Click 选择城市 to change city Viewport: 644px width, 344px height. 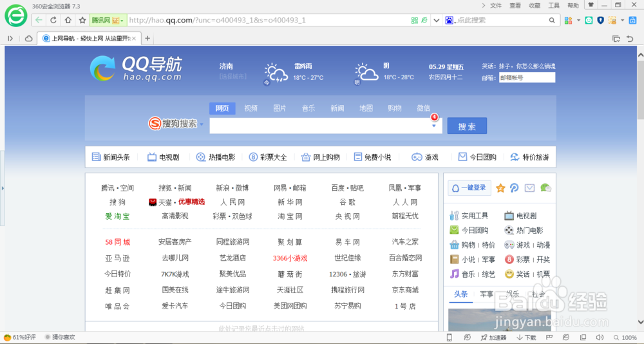click(x=233, y=77)
